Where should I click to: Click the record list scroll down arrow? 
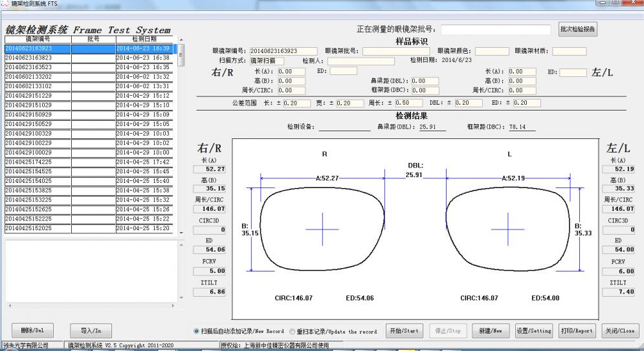181,233
